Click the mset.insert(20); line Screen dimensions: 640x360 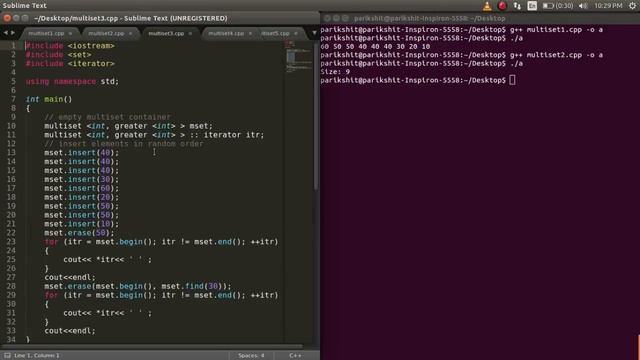pyautogui.click(x=82, y=197)
